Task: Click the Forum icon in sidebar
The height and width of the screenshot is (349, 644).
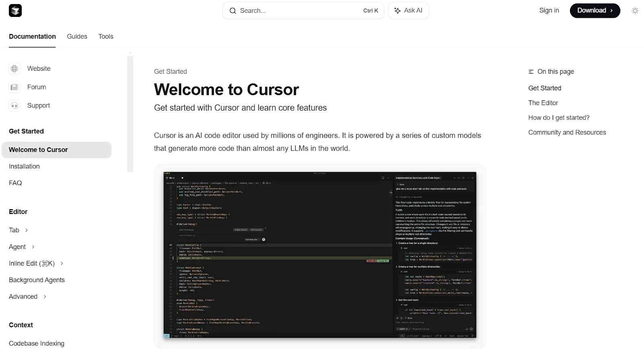Action: [x=14, y=87]
